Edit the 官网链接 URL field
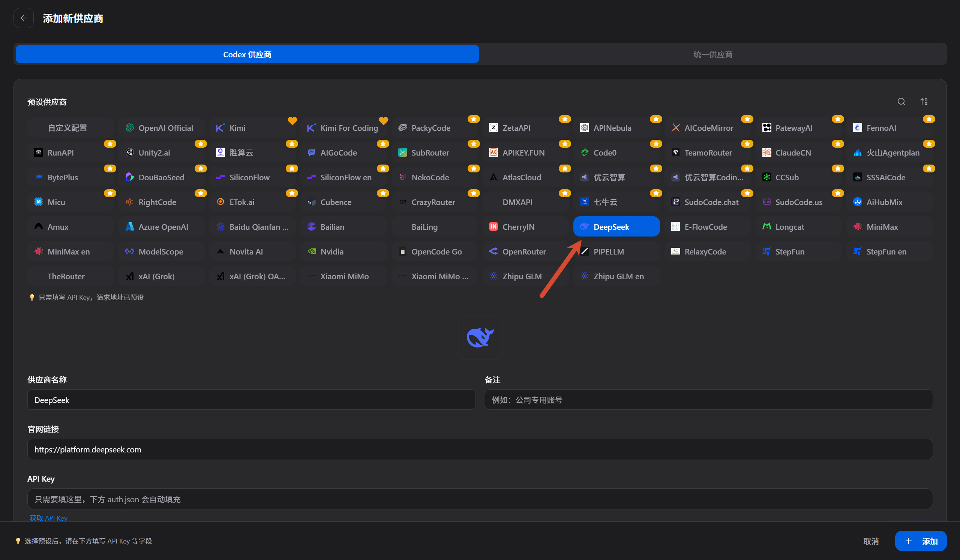The image size is (960, 560). pos(480,449)
